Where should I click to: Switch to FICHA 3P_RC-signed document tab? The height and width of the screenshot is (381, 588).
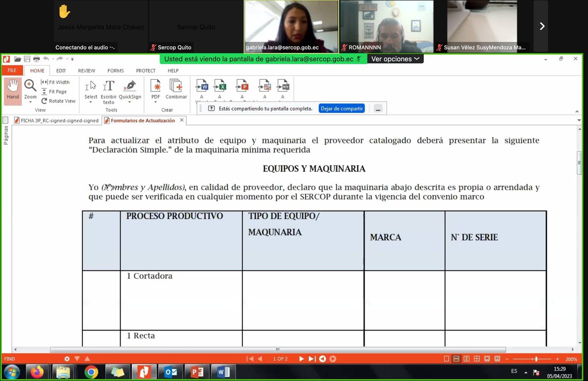coord(56,120)
